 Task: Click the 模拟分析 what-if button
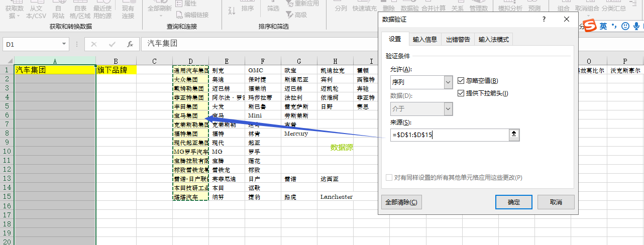[510, 7]
